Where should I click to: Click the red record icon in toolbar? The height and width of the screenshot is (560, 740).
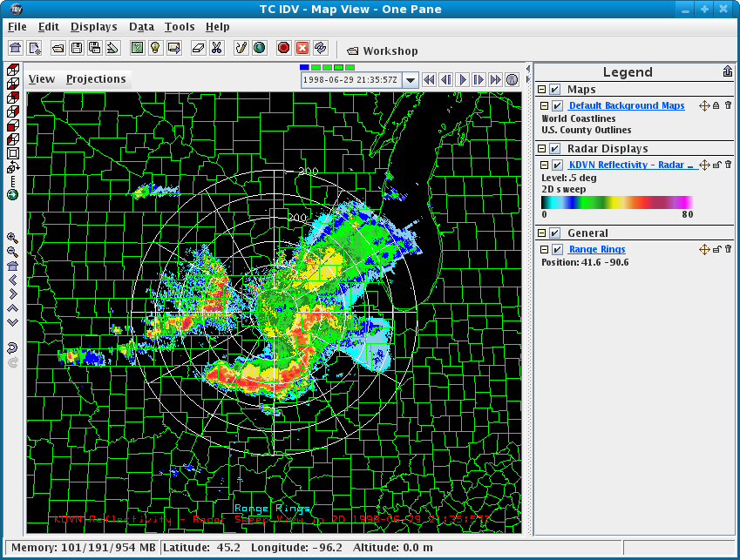[x=283, y=48]
